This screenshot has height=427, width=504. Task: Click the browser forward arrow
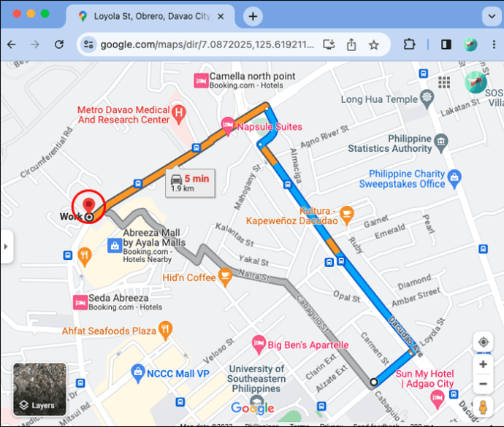point(35,45)
